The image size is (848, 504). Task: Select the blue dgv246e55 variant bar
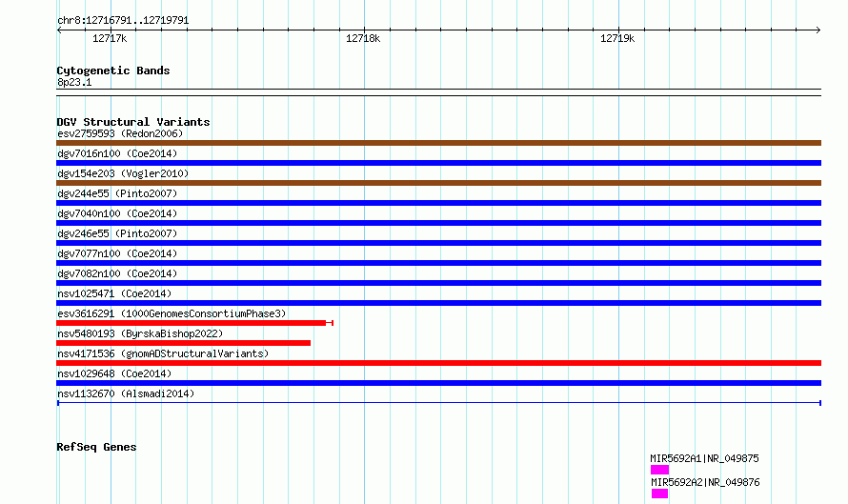tap(438, 243)
